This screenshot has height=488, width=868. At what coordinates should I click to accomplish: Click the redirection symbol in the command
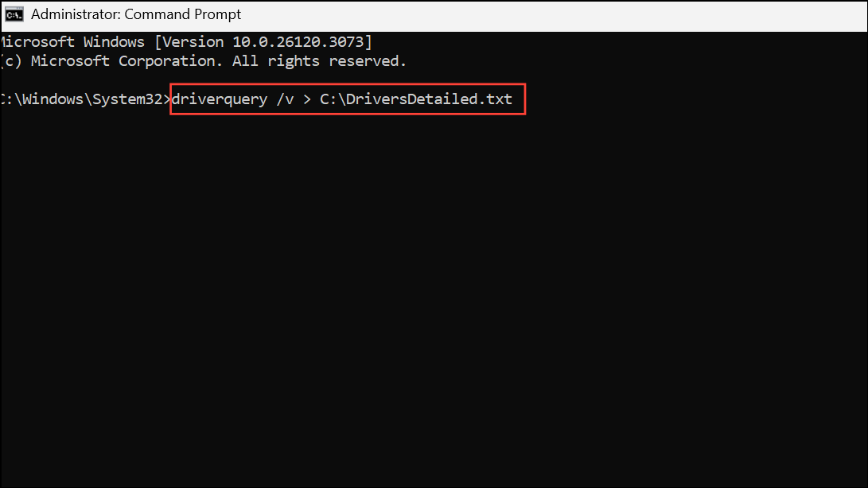coord(306,99)
